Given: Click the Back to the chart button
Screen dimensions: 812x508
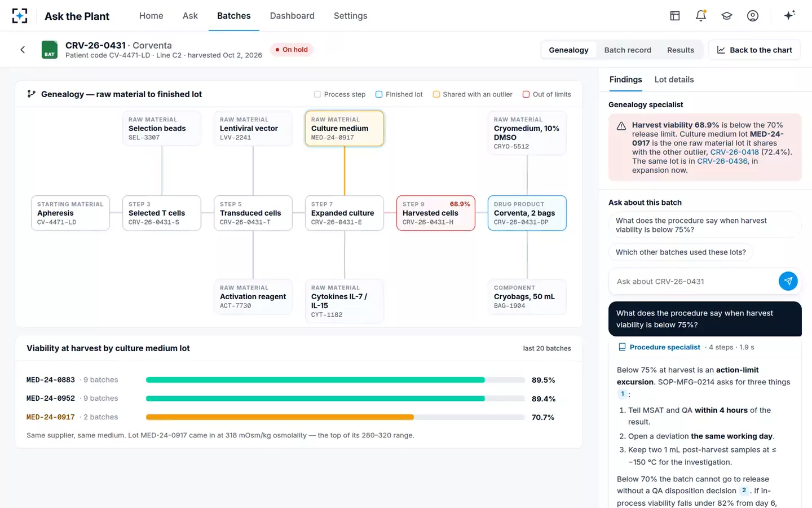Looking at the screenshot, I should tap(754, 50).
